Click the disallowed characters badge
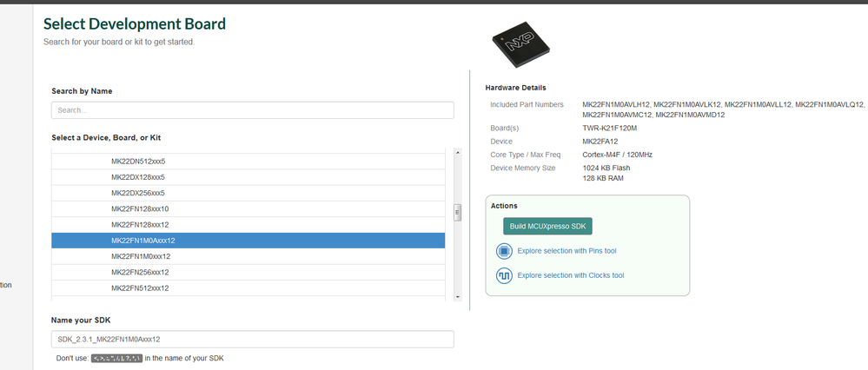This screenshot has height=370, width=868. tap(116, 359)
